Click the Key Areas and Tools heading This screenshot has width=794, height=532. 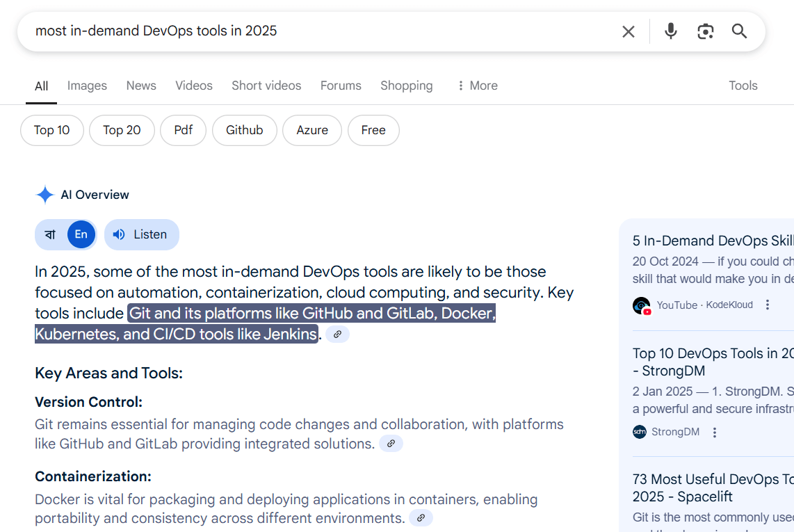109,373
